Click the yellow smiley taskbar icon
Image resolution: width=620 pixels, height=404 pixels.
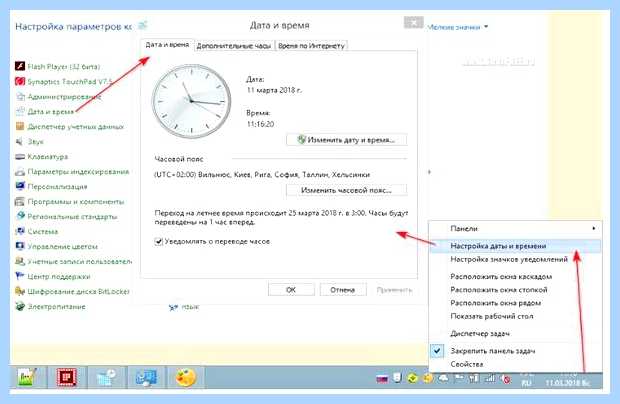pos(185,377)
